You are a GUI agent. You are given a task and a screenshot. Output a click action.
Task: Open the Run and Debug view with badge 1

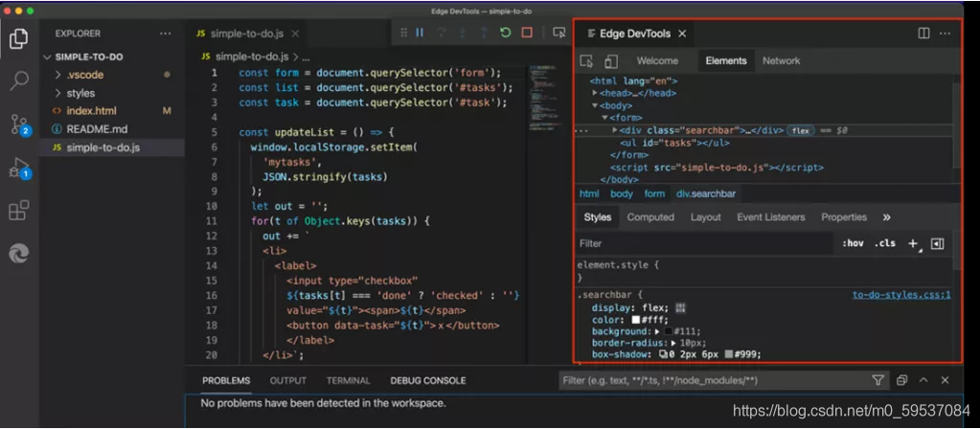tap(19, 169)
